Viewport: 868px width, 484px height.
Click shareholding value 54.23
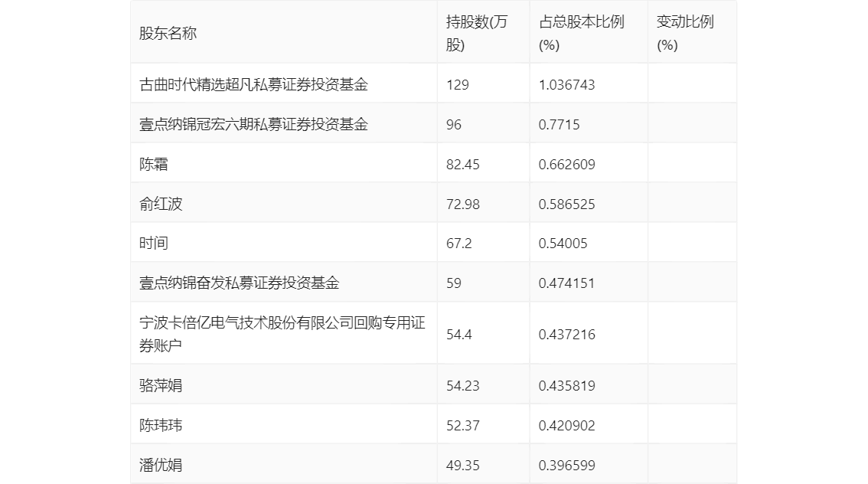pos(463,385)
